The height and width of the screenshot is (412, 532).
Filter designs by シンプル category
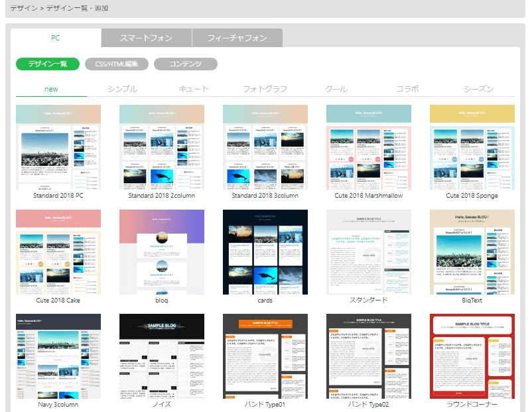pyautogui.click(x=122, y=89)
